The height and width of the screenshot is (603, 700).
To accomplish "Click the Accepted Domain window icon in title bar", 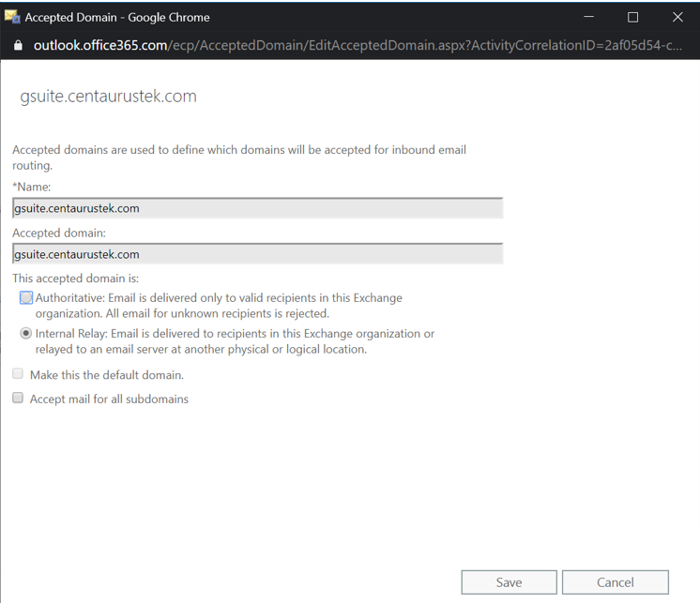I will click(12, 17).
